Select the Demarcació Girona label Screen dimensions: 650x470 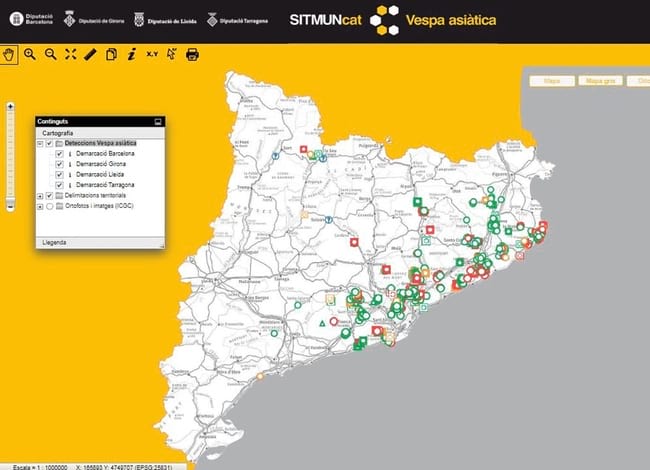pos(101,164)
